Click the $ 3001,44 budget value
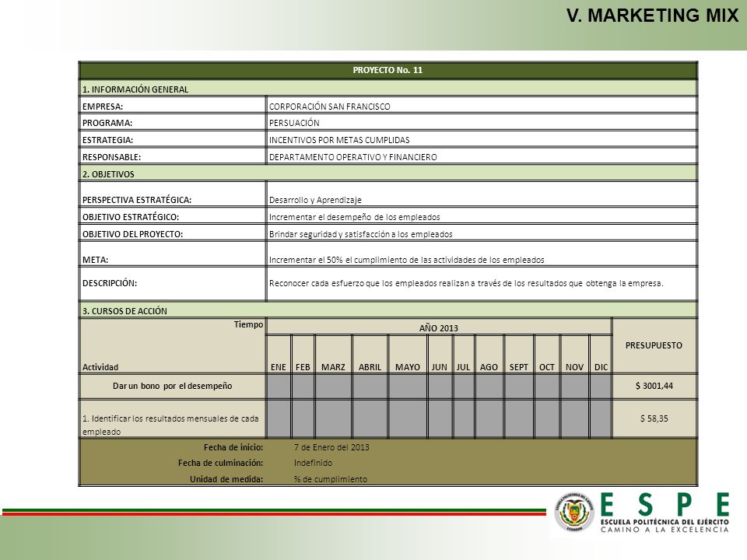Image resolution: width=747 pixels, height=560 pixels. 654,386
